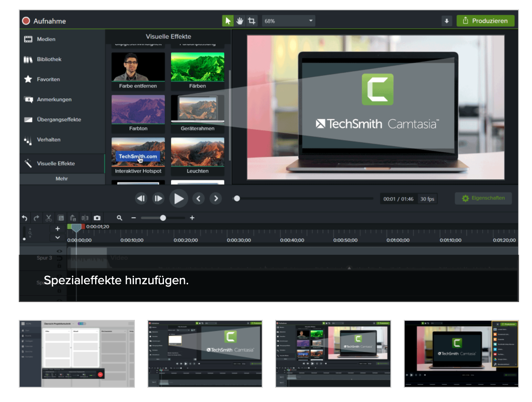
Task: Open the fourth export menu thumbnail below
Action: (461, 354)
